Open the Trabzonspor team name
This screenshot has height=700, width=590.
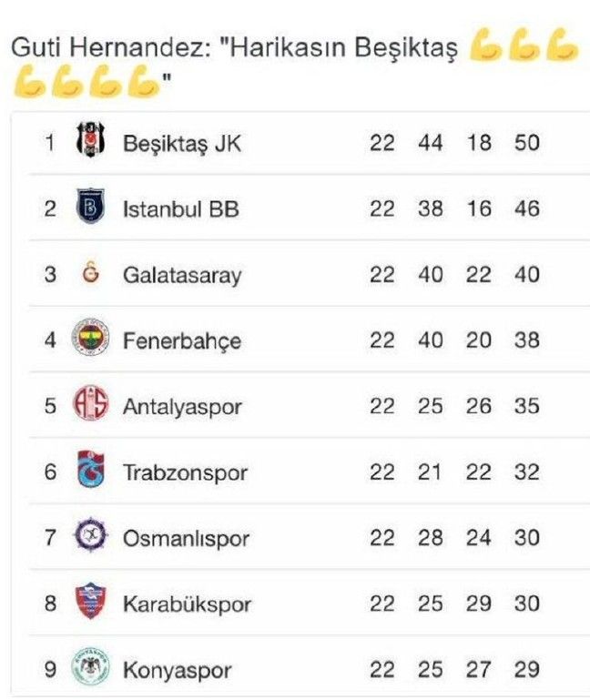[x=185, y=472]
